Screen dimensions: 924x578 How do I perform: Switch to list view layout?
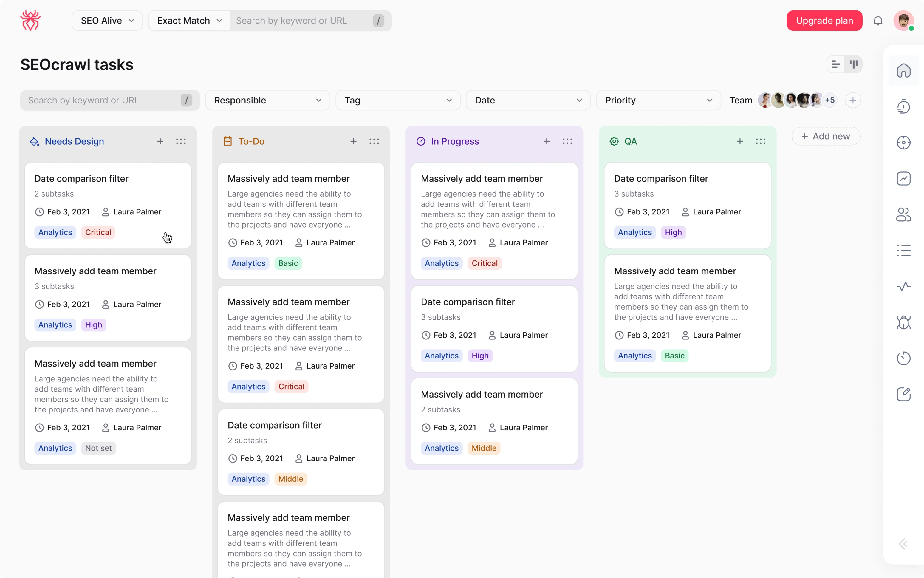click(835, 64)
